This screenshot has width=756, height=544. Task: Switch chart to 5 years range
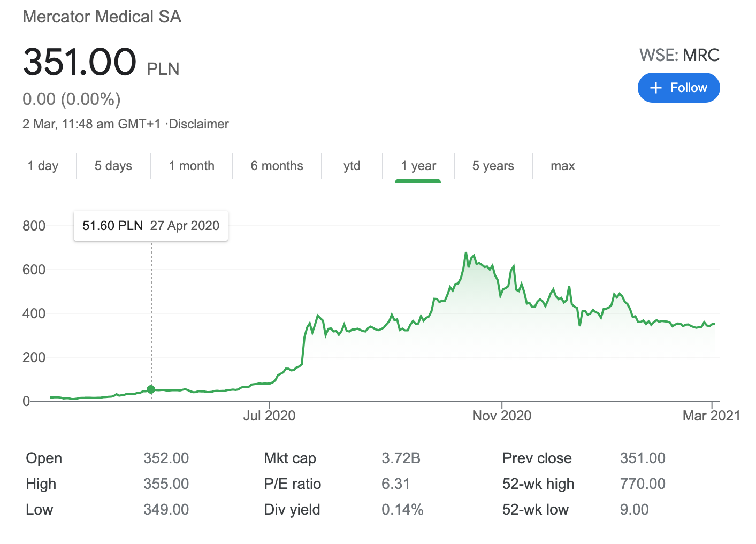click(x=493, y=166)
